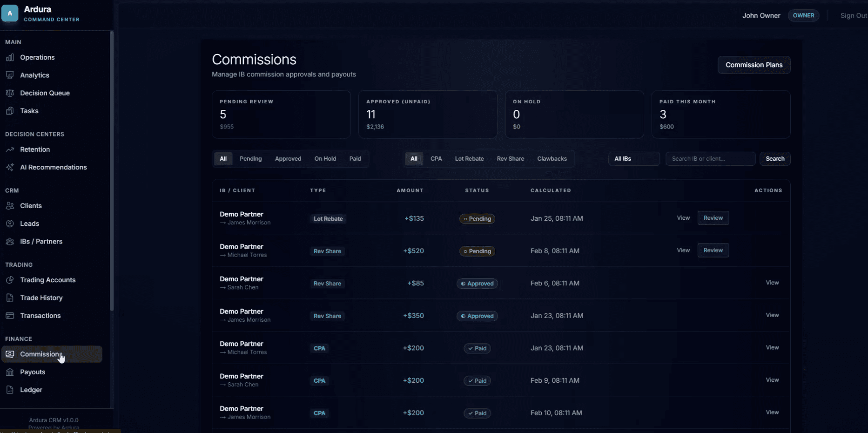
Task: Click the Operations bar chart icon
Action: (10, 57)
